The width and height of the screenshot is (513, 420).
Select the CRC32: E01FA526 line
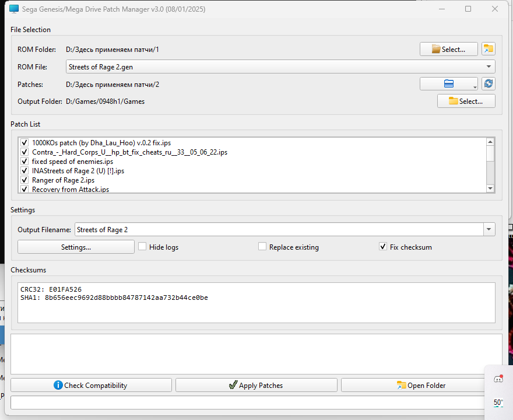click(x=51, y=289)
